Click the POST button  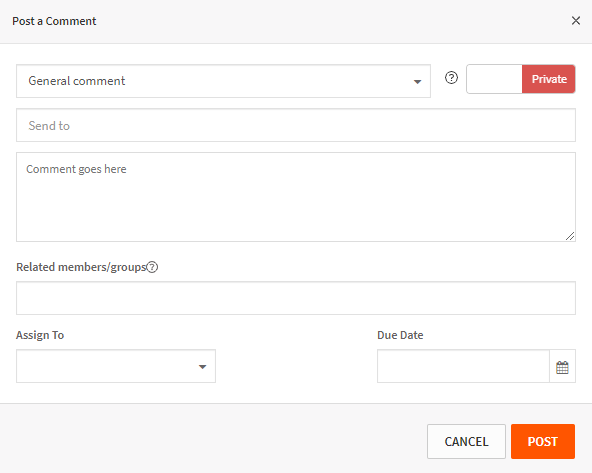pyautogui.click(x=543, y=441)
